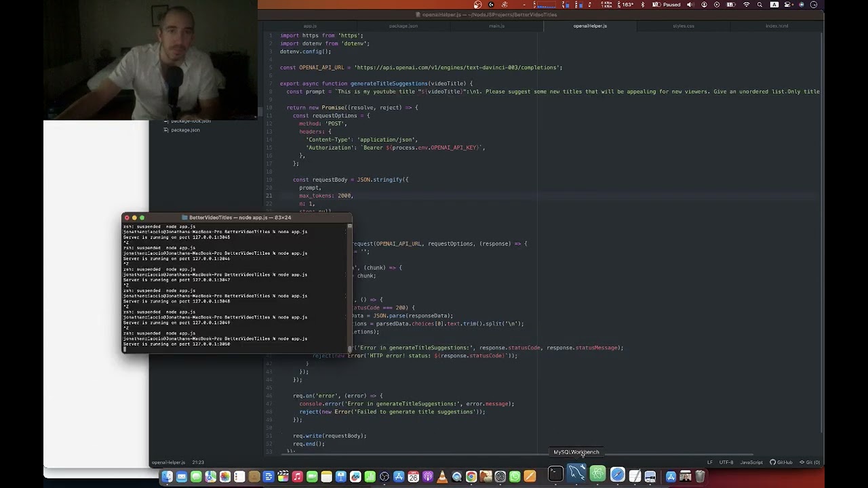Switch to Terminal icon in dock
The width and height of the screenshot is (868, 488).
click(x=555, y=474)
